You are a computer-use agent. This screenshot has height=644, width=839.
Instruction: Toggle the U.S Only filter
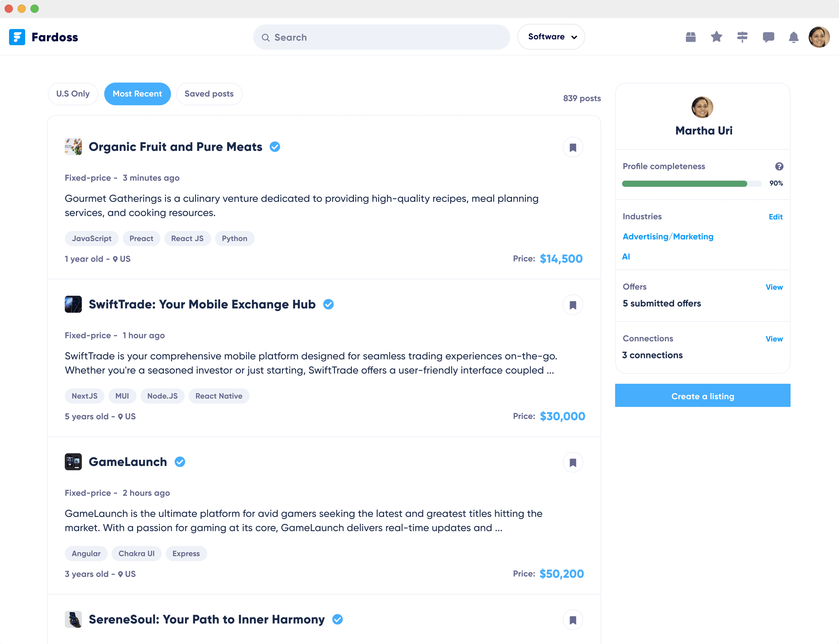coord(73,94)
